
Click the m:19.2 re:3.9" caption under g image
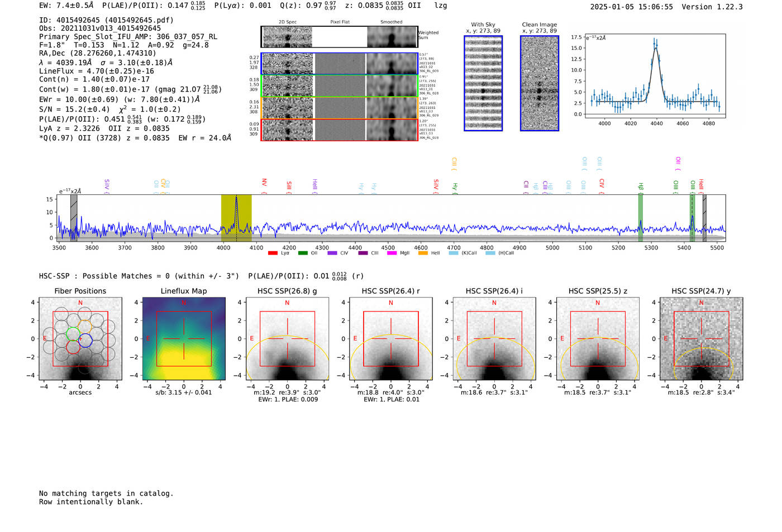[x=287, y=392]
